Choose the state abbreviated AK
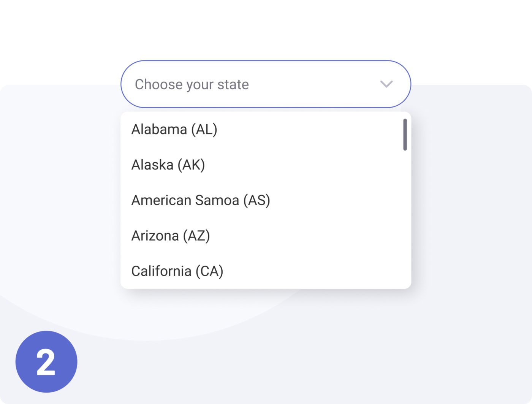The height and width of the screenshot is (404, 532). pyautogui.click(x=168, y=165)
